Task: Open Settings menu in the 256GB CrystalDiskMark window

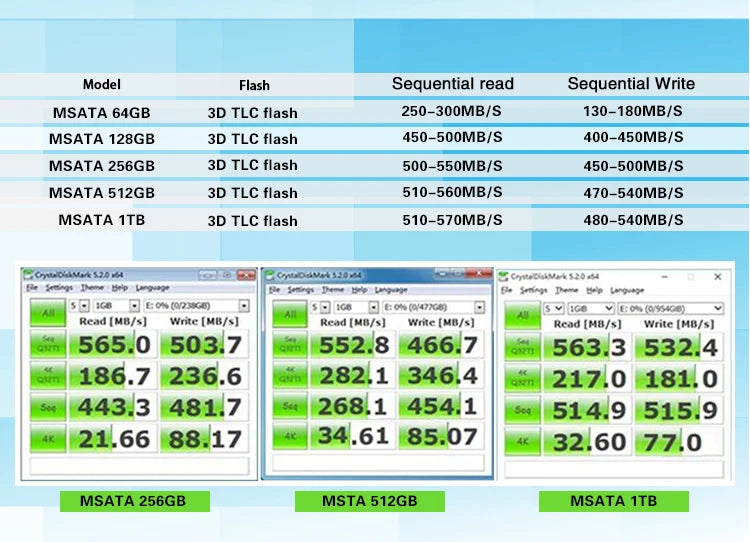Action: (59, 288)
